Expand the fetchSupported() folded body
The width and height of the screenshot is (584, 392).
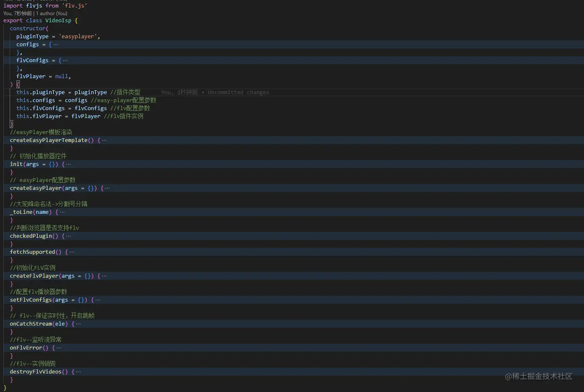[72, 252]
